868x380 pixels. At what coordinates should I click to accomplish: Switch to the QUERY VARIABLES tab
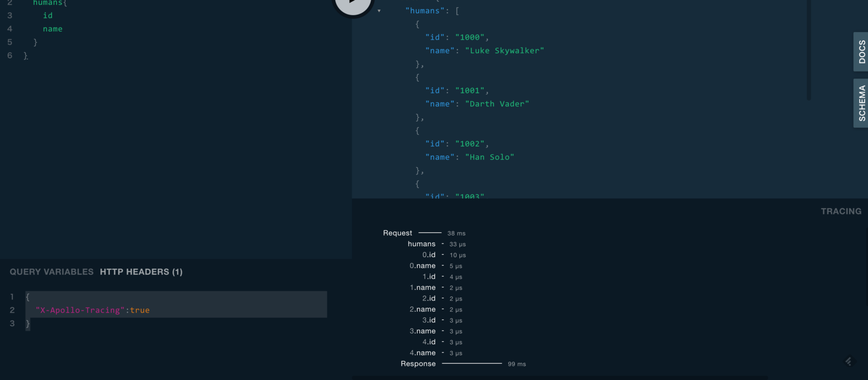point(51,271)
